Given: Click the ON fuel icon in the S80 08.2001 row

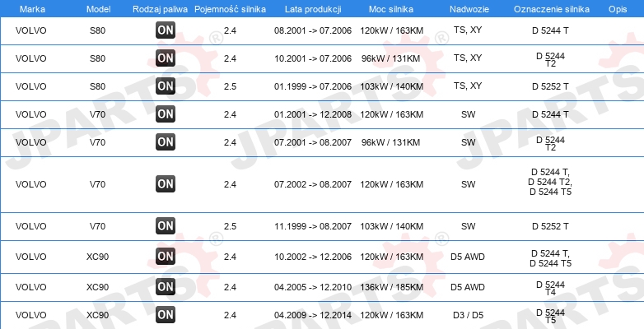Looking at the screenshot, I should (166, 30).
